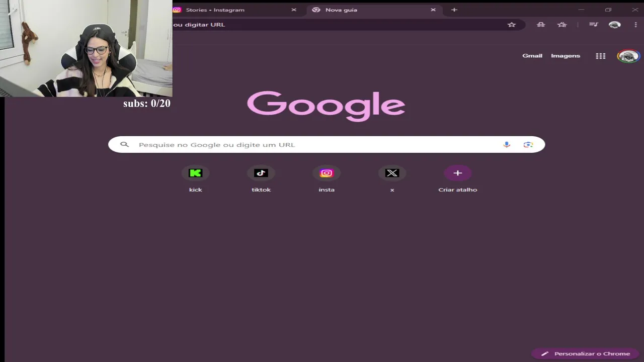Viewport: 644px width, 362px height.
Task: Open the kick shortcut
Action: click(x=195, y=178)
